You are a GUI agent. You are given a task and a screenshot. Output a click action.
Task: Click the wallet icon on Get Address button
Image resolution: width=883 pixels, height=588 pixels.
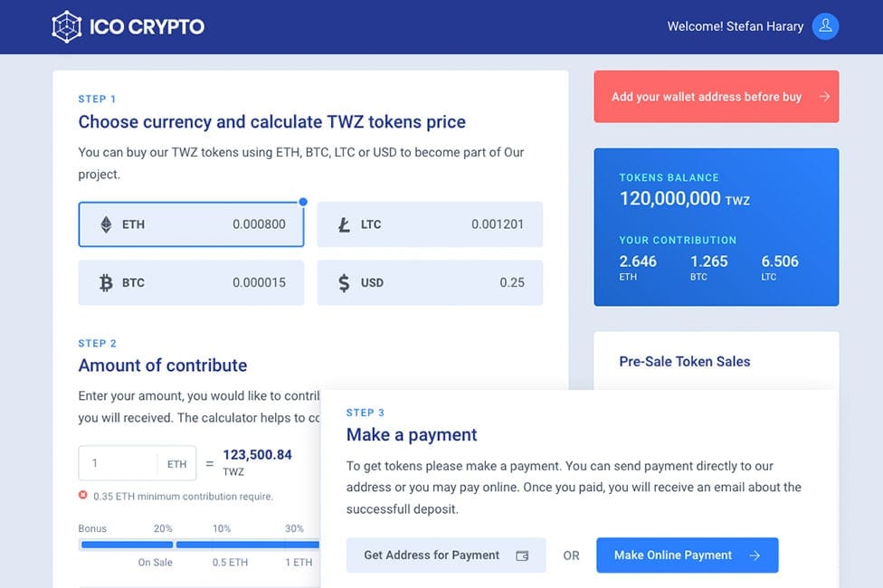522,555
